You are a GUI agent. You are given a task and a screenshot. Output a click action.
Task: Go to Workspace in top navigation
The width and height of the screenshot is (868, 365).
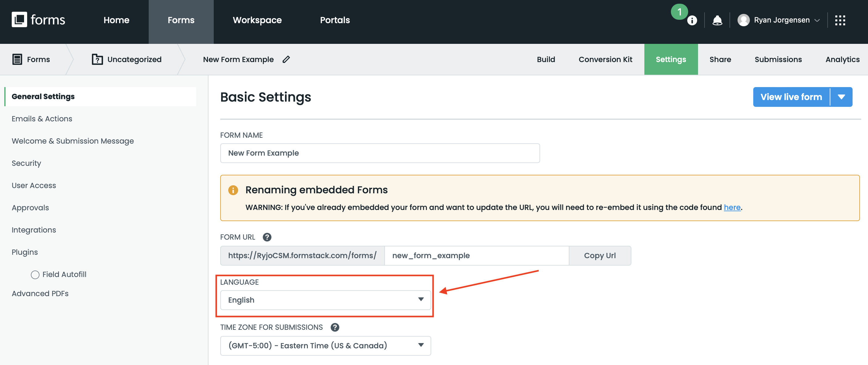(x=257, y=20)
